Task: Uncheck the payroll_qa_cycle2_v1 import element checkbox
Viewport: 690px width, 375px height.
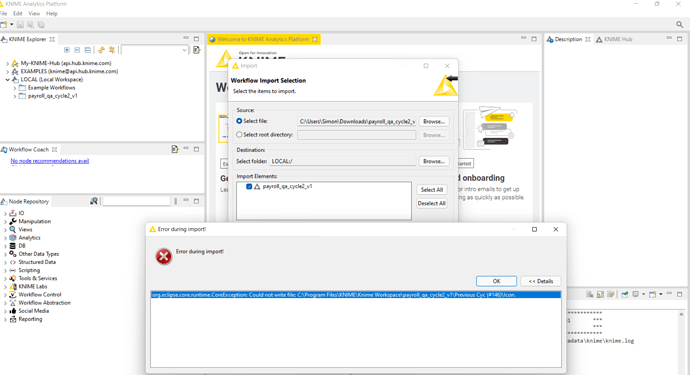Action: point(249,187)
